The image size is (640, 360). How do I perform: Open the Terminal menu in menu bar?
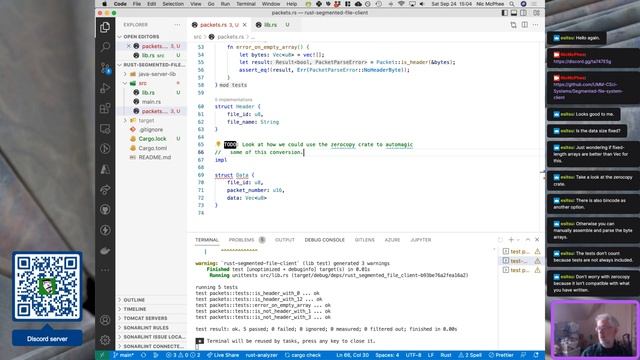(246, 4)
